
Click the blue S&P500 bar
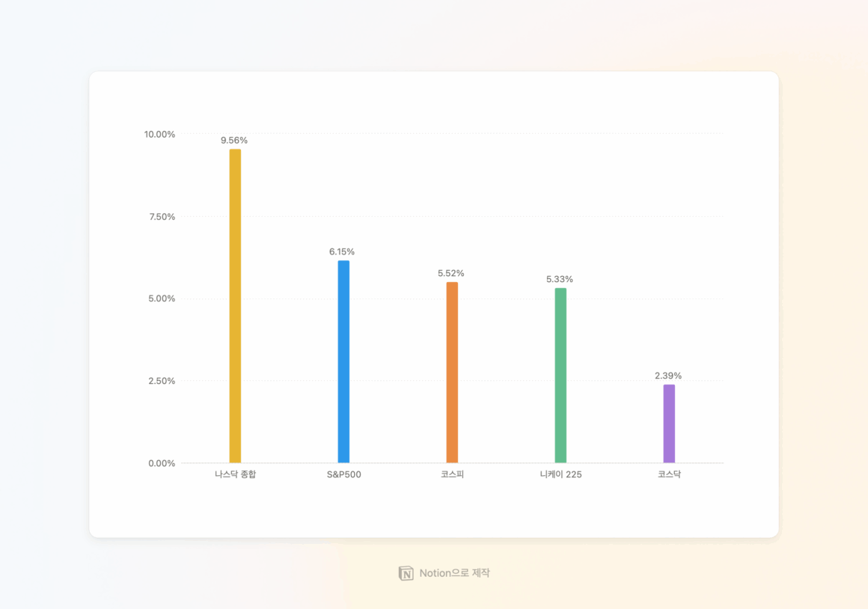click(343, 362)
